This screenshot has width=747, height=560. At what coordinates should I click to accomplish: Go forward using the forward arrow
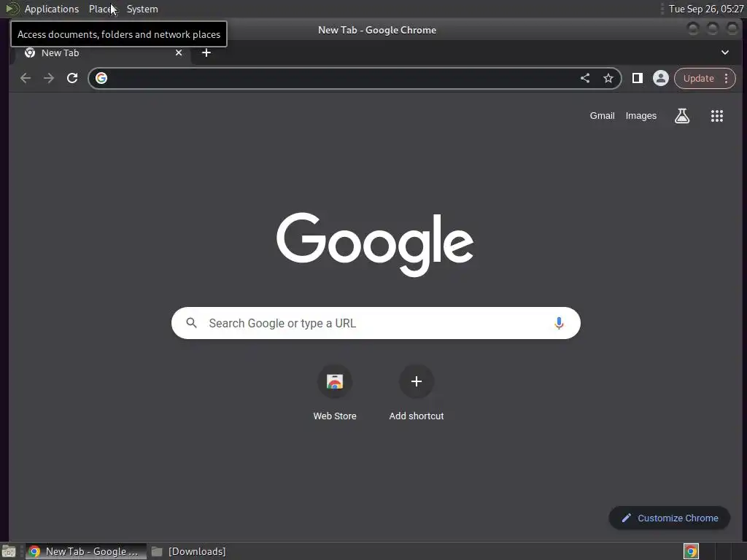49,78
